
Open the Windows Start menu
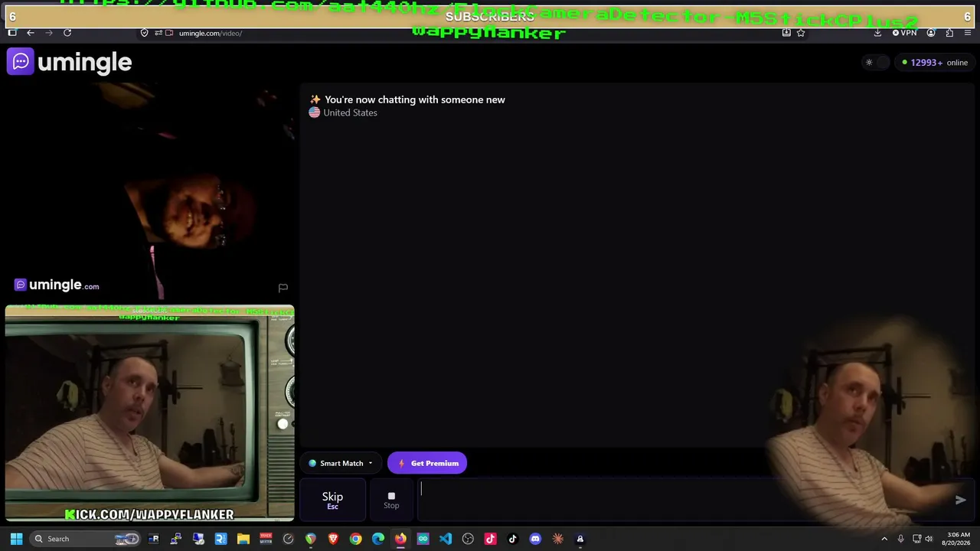pos(16,539)
